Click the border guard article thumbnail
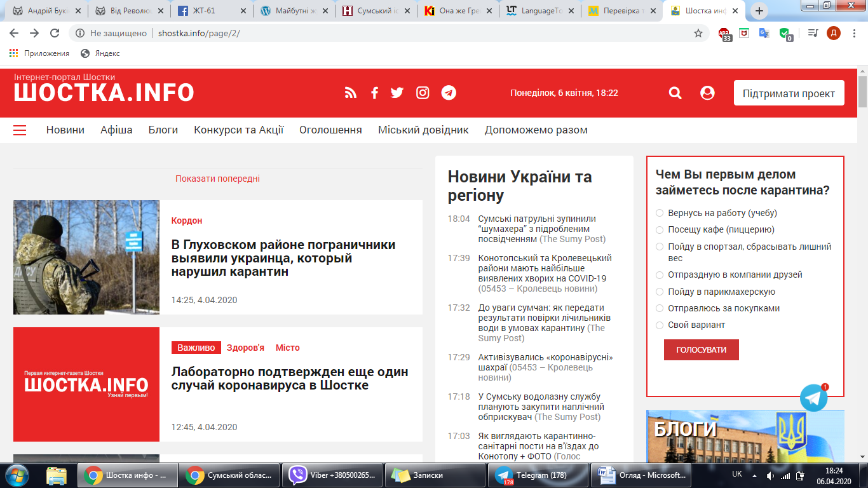The height and width of the screenshot is (488, 868). coord(86,257)
